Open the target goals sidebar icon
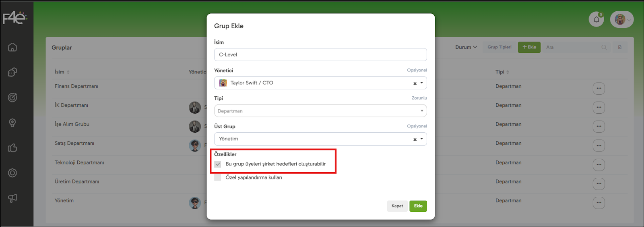Viewport: 644px width, 227px height. click(x=12, y=98)
